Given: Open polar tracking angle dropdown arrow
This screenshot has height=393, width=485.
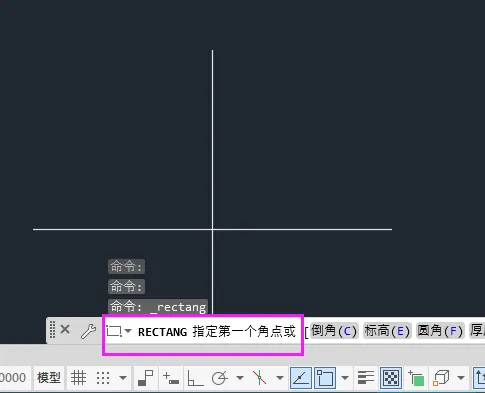Looking at the screenshot, I should pos(240,378).
